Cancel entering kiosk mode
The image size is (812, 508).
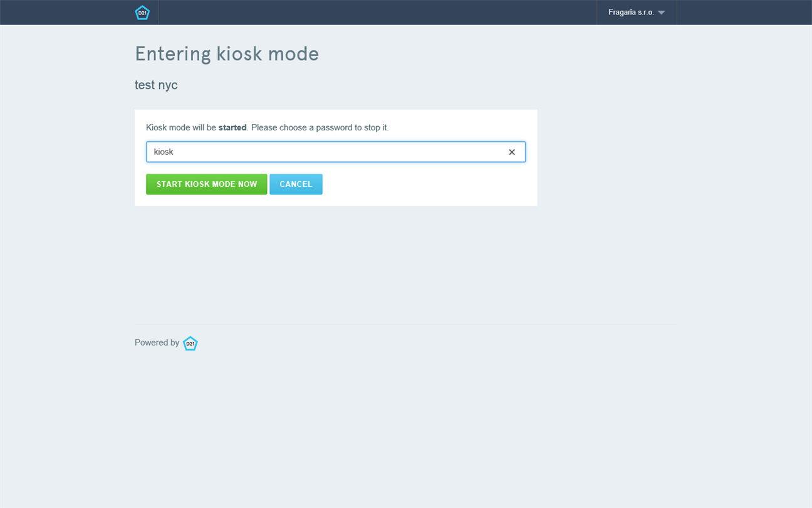[x=296, y=184]
